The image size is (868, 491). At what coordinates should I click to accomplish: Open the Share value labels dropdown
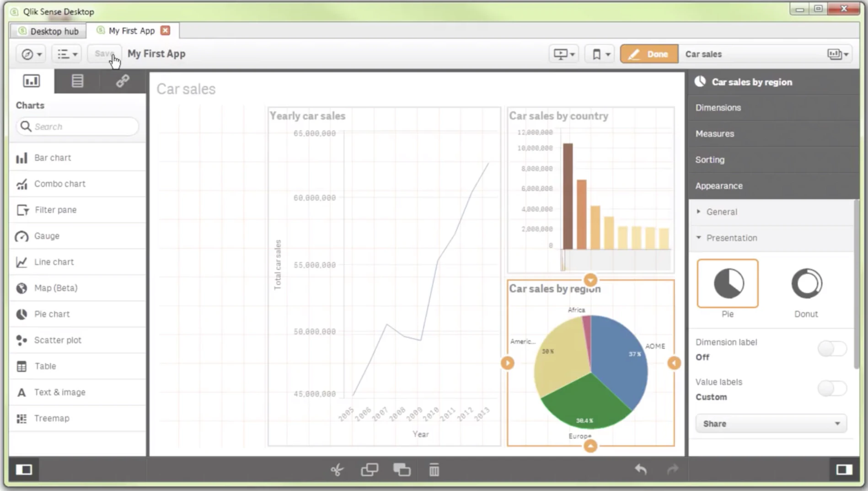[771, 423]
